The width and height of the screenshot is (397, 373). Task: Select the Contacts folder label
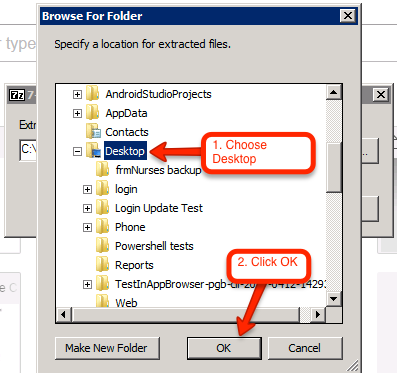(127, 132)
